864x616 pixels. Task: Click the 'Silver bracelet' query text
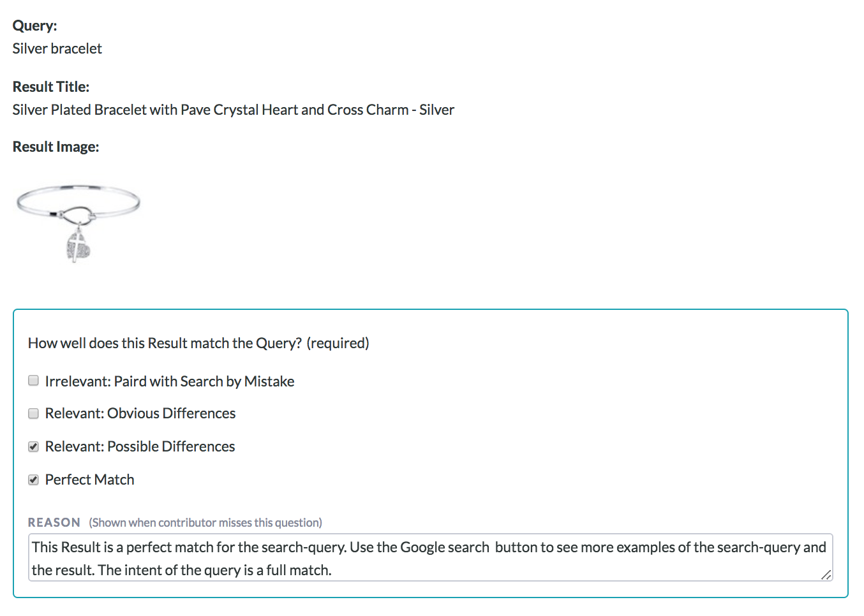click(57, 48)
